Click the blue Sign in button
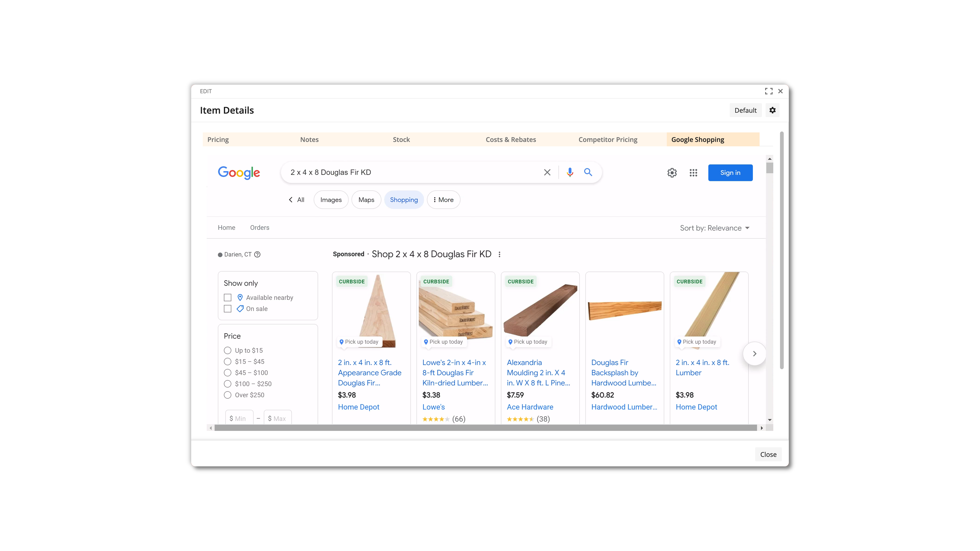 [730, 173]
